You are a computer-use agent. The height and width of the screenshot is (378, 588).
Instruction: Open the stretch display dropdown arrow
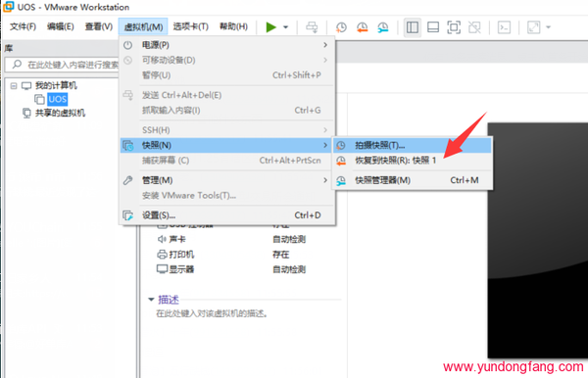tap(548, 27)
